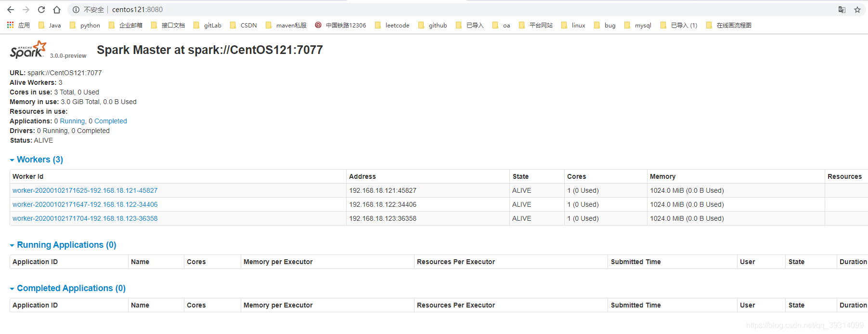Collapse the Running Applications (0) section
The image size is (868, 334).
[63, 245]
